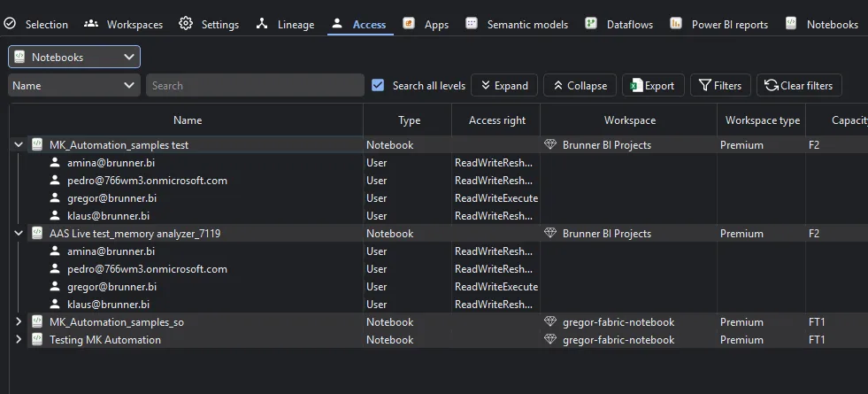Click diamond icon in AAS Live test_memory row

pos(550,233)
